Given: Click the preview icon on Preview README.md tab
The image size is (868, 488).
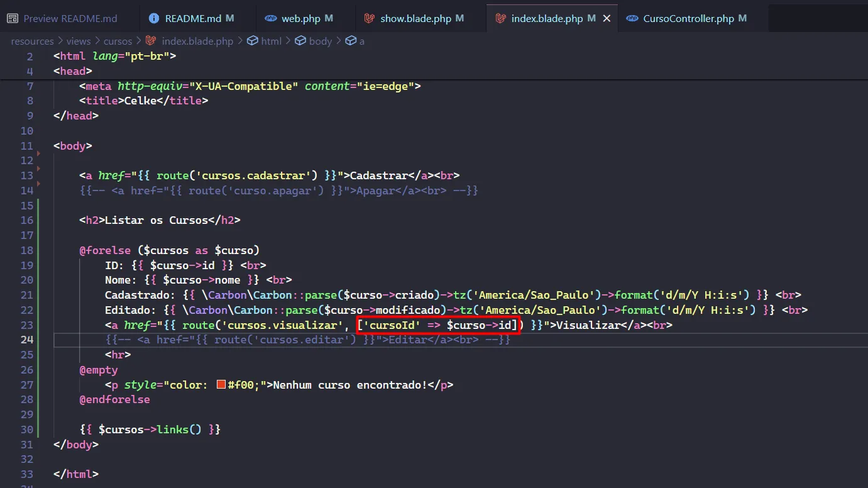Looking at the screenshot, I should pos(13,19).
